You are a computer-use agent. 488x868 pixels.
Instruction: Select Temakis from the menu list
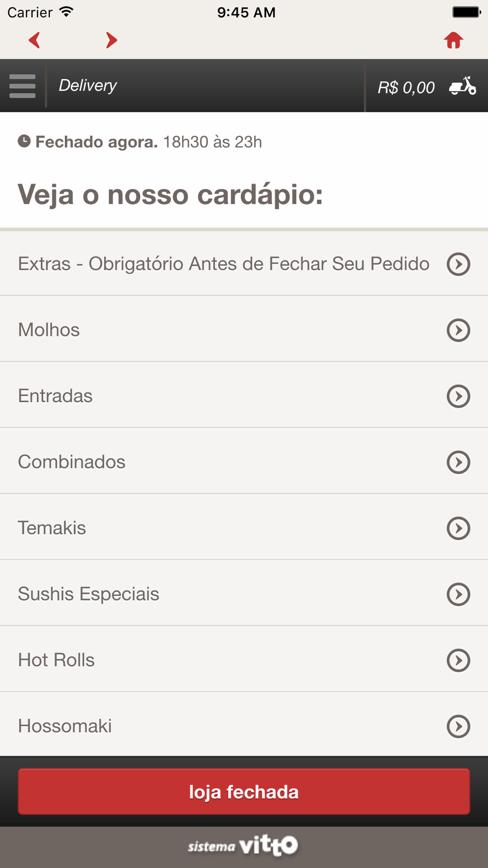[52, 528]
